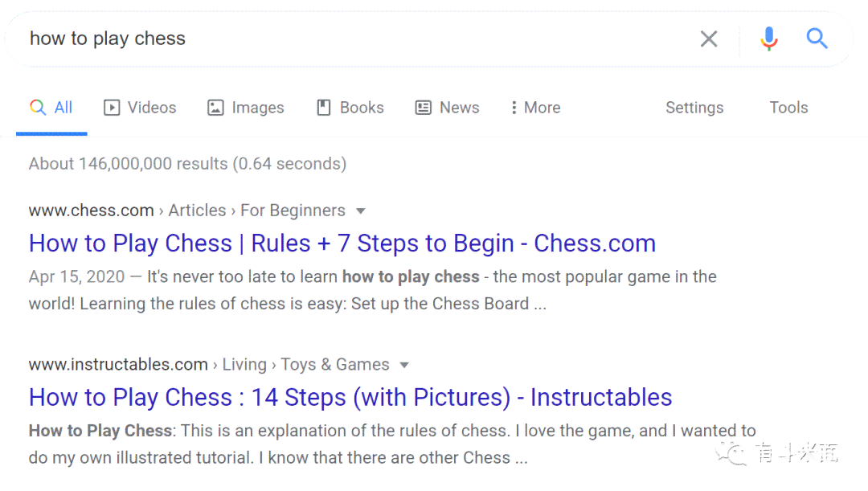Select the News tab label
Viewport: 868px width, 491px height.
tap(460, 108)
